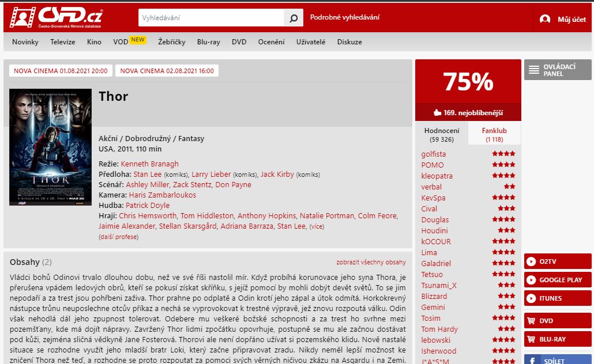The height and width of the screenshot is (364, 594).
Task: Open the Google Play button
Action: pyautogui.click(x=558, y=280)
